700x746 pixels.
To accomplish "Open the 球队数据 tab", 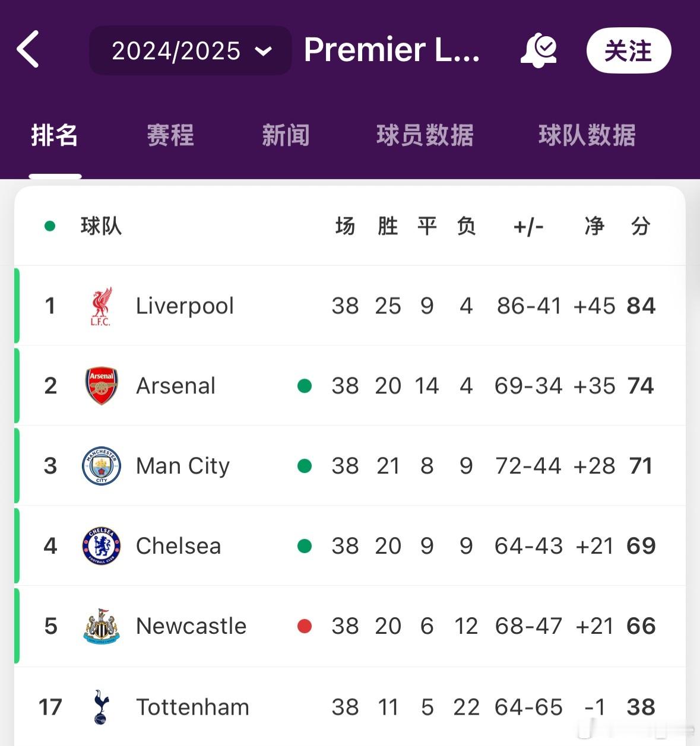I will pyautogui.click(x=587, y=135).
